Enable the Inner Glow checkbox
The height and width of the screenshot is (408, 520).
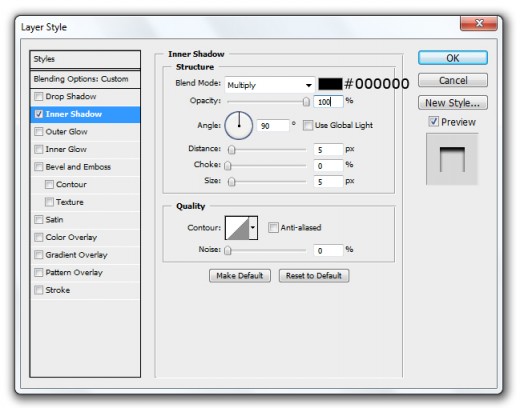39,149
